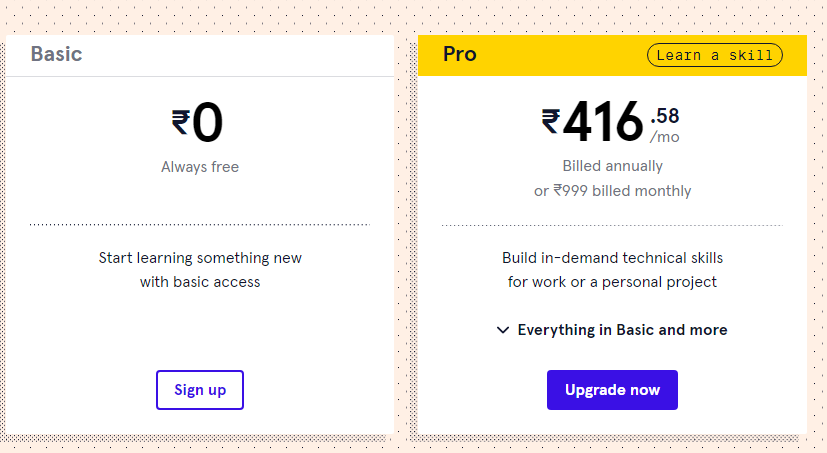The width and height of the screenshot is (827, 453).
Task: Click the rupee symbol before the 0 price
Action: point(180,123)
